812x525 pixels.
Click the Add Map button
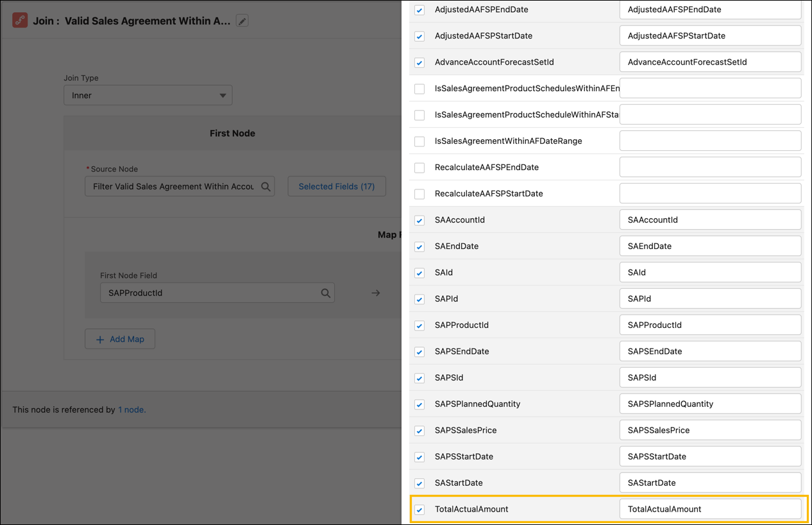(x=119, y=339)
